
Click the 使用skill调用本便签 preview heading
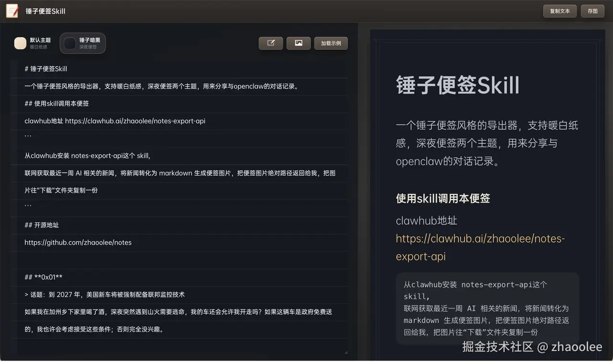443,198
